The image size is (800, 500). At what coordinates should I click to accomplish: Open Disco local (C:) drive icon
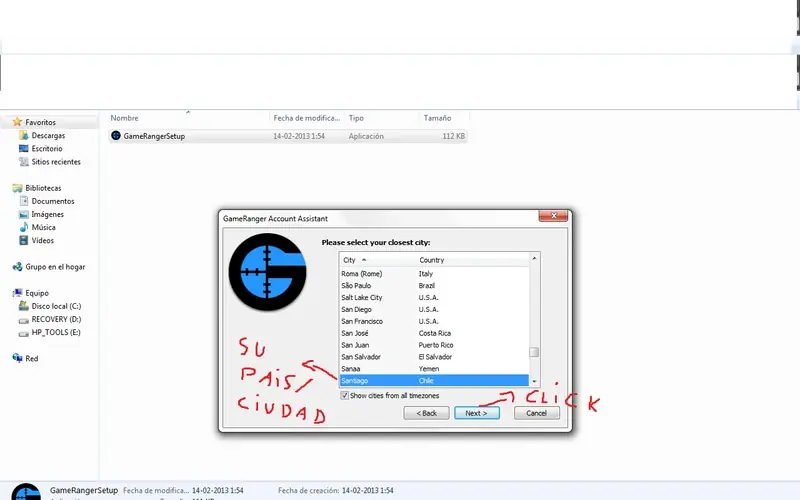click(x=23, y=306)
